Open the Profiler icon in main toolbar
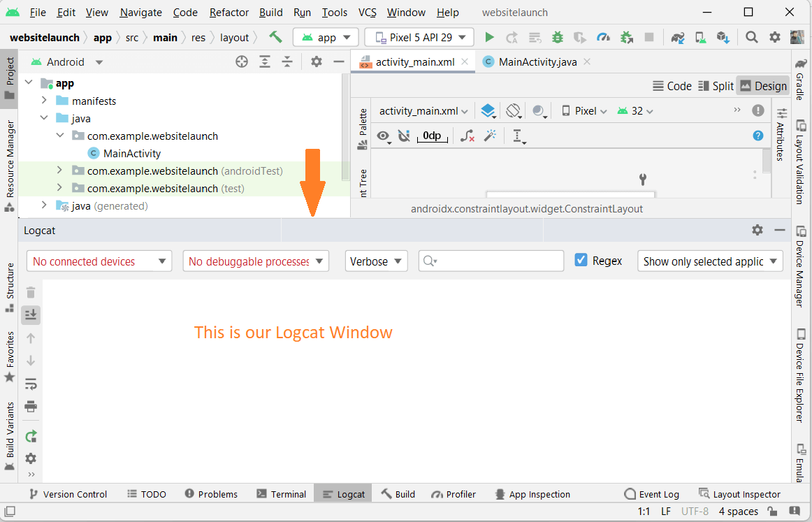 point(602,37)
